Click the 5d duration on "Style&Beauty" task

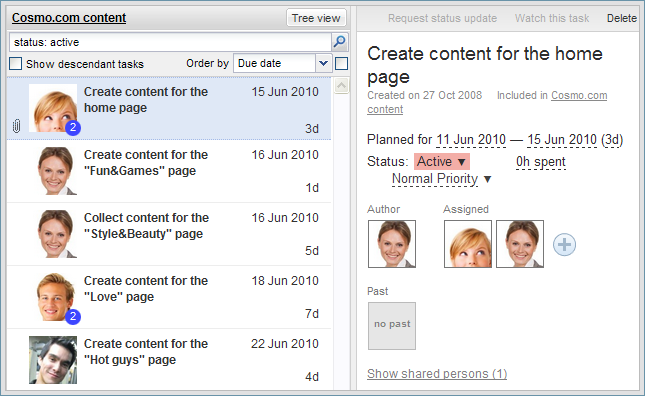[x=312, y=251]
